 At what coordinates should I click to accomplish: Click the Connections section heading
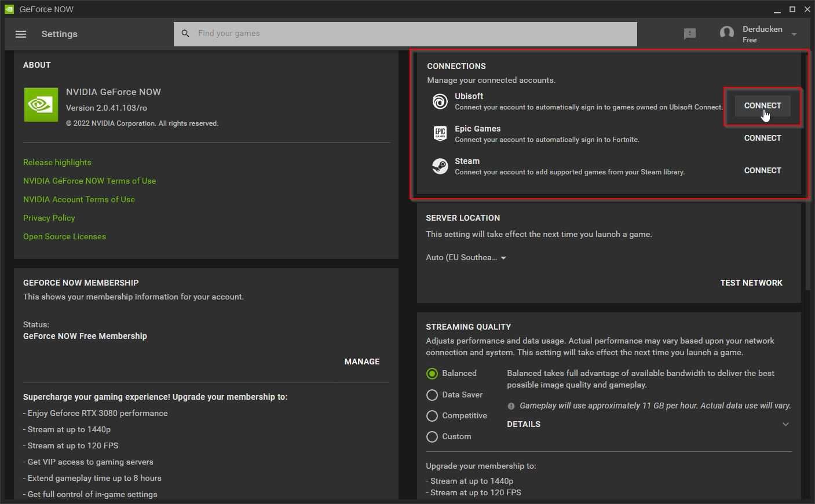[x=456, y=67]
